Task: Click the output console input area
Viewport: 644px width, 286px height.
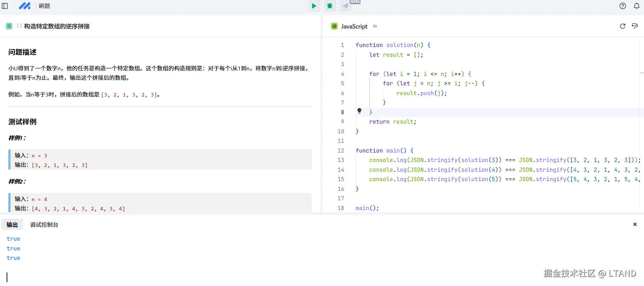Action: [x=322, y=277]
